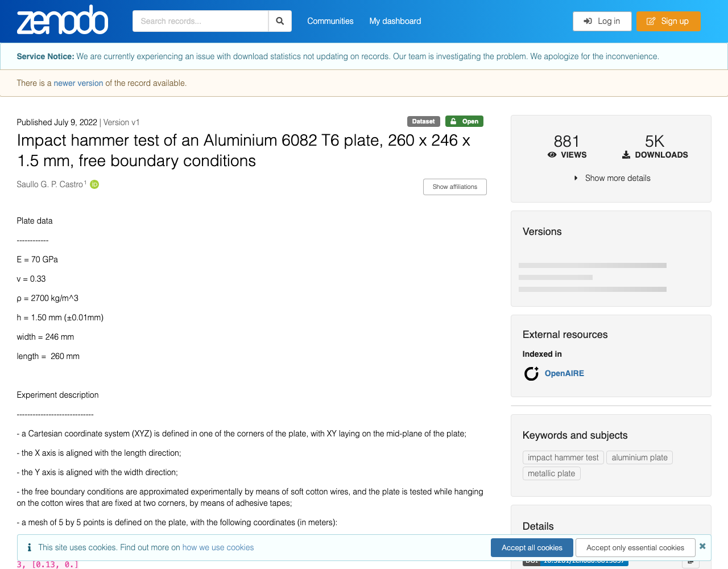Click the Log in button

click(602, 21)
